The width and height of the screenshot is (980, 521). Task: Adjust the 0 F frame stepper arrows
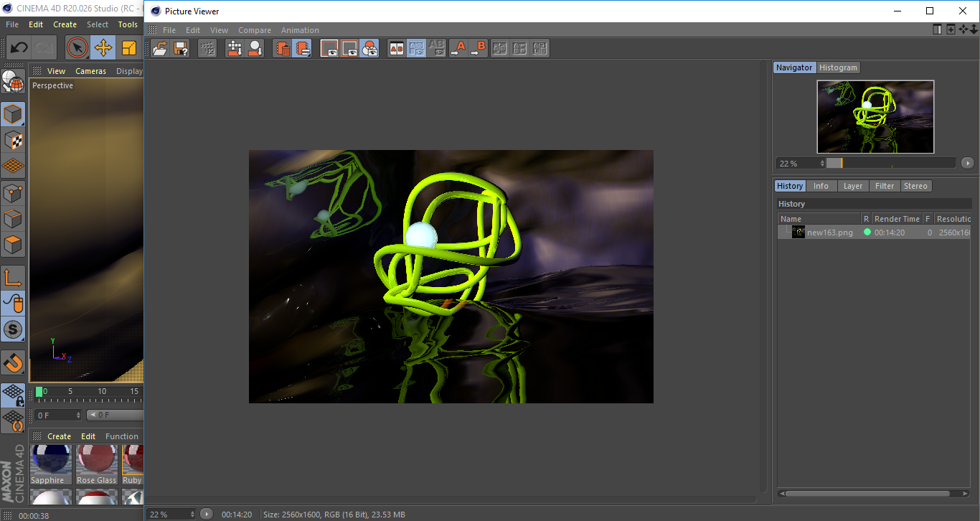tap(78, 415)
